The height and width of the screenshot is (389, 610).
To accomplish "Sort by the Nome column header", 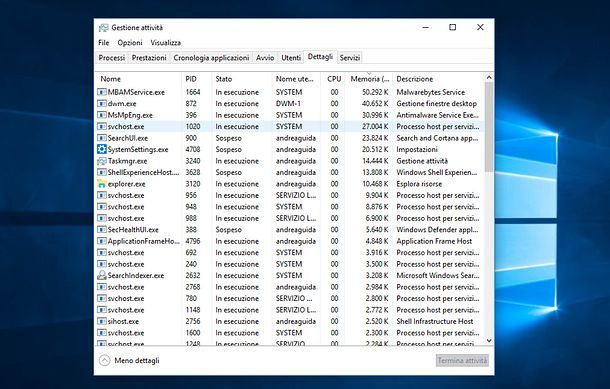I will 138,79.
